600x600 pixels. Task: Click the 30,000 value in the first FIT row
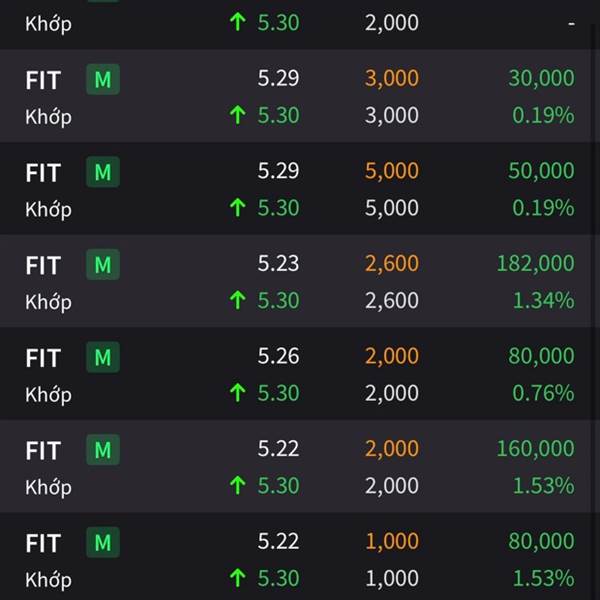(x=541, y=78)
